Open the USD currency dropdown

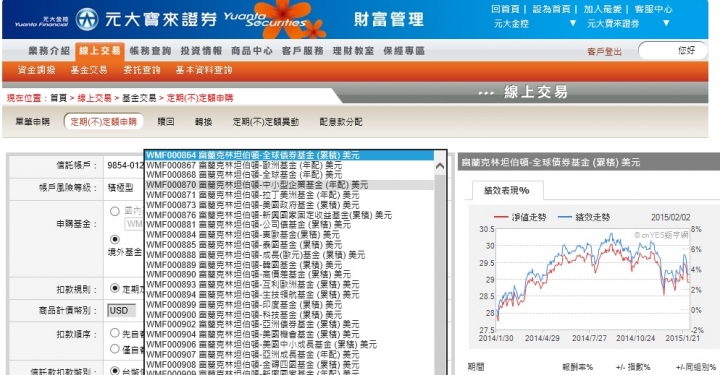click(122, 311)
